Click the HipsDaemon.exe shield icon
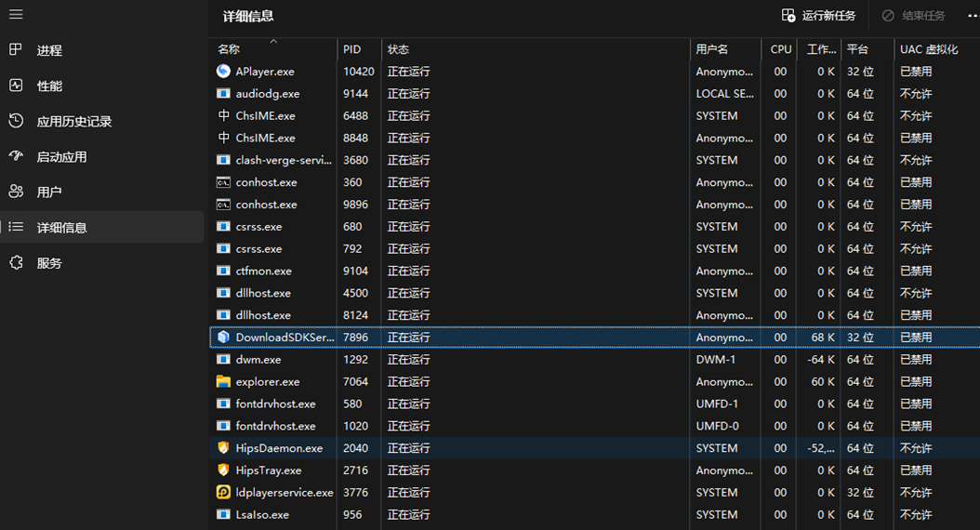The height and width of the screenshot is (530, 980). click(223, 448)
